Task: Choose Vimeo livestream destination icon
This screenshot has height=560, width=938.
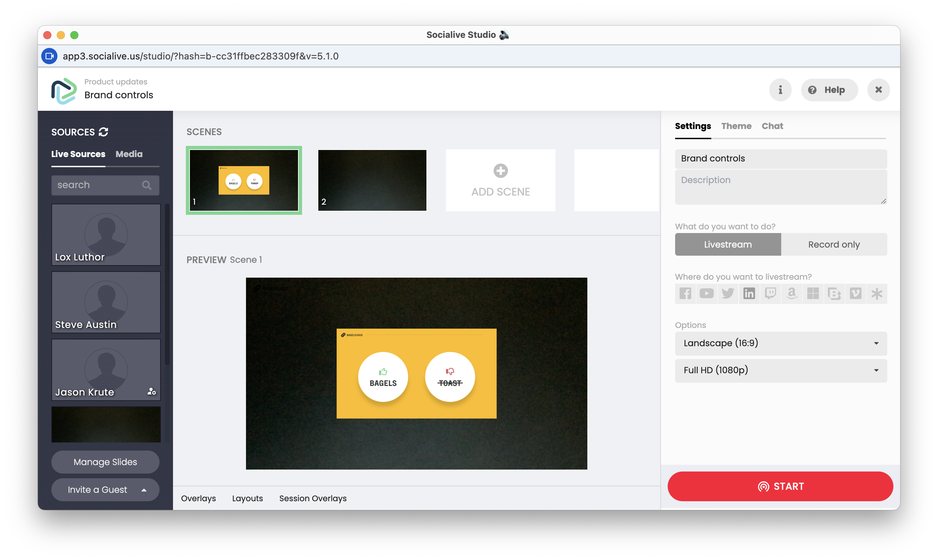Action: click(x=855, y=293)
